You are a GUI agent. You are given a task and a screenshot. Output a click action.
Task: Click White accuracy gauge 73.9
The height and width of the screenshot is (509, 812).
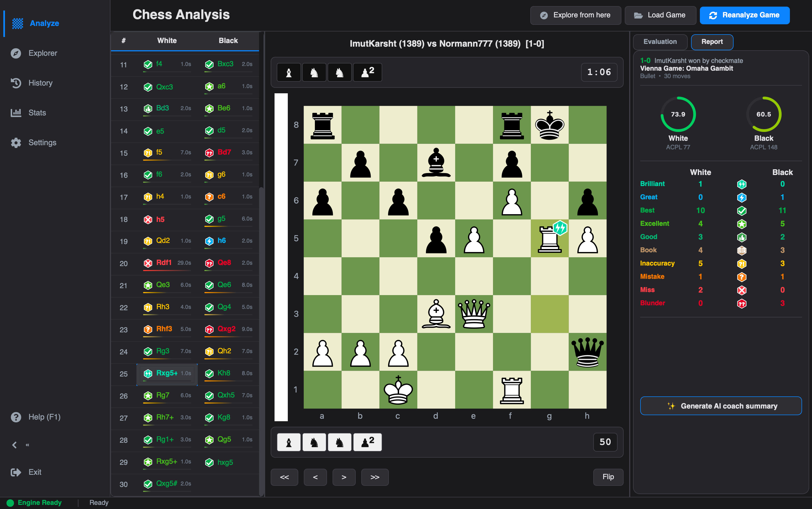point(678,115)
